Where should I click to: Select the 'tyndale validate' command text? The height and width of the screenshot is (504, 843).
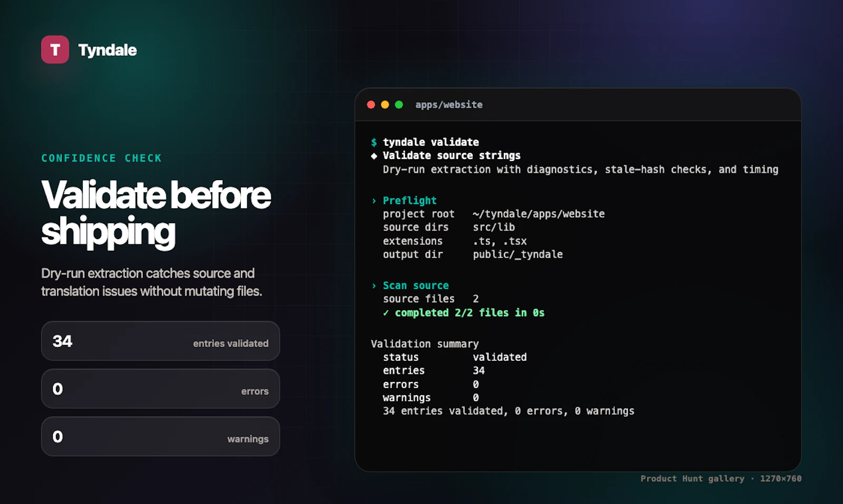[x=431, y=142]
